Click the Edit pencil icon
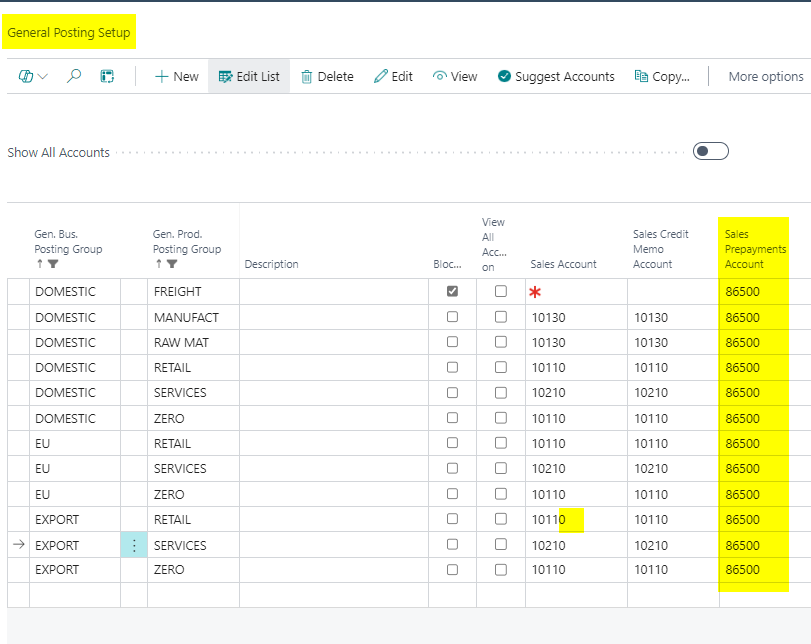Viewport: 811px width, 644px height. [x=381, y=76]
